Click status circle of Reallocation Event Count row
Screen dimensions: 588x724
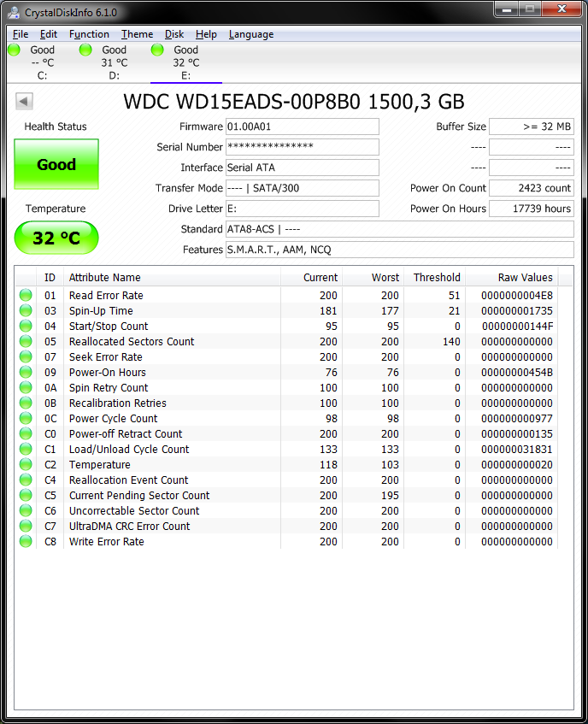26,480
